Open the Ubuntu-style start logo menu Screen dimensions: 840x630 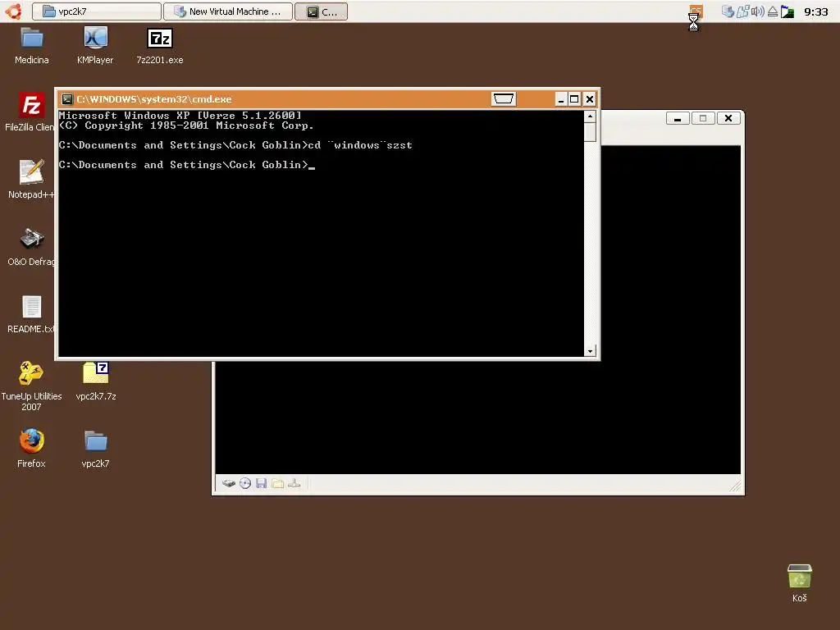tap(13, 11)
